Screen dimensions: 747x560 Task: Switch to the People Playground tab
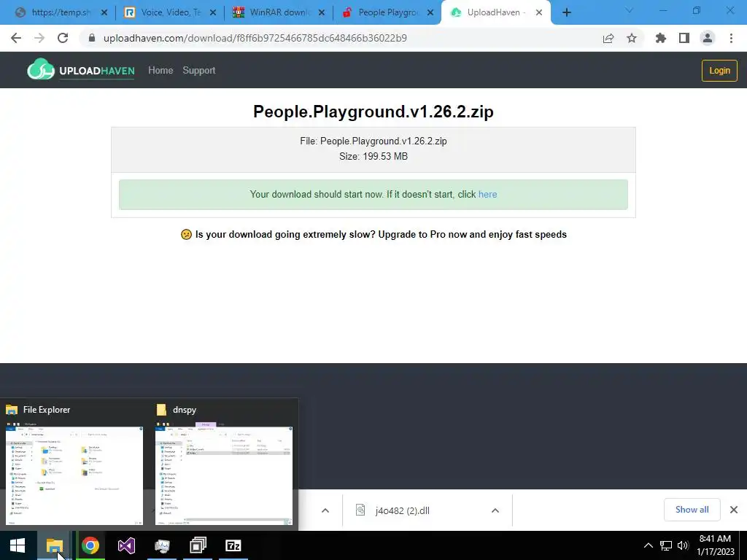click(387, 12)
